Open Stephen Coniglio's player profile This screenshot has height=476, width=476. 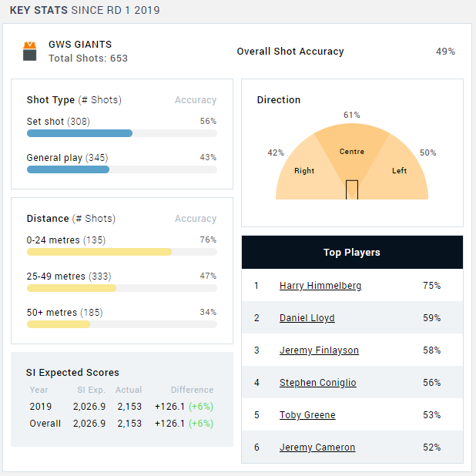point(317,383)
